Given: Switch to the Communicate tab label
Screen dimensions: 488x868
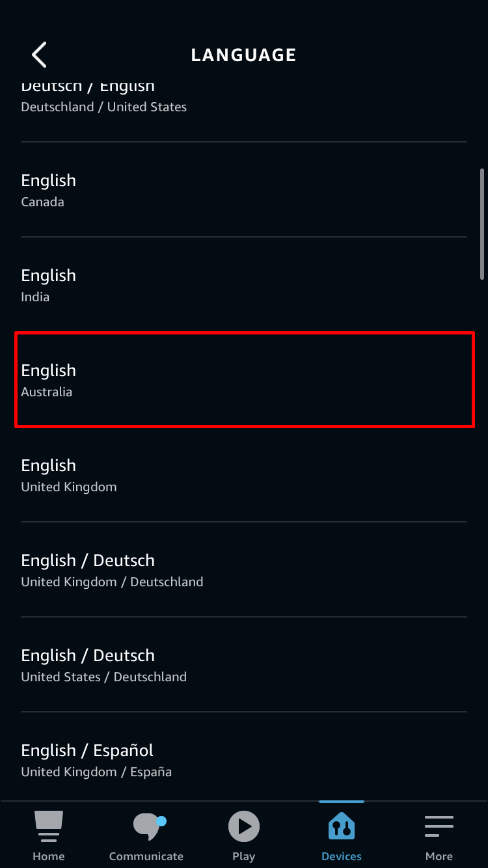Looking at the screenshot, I should [x=146, y=856].
